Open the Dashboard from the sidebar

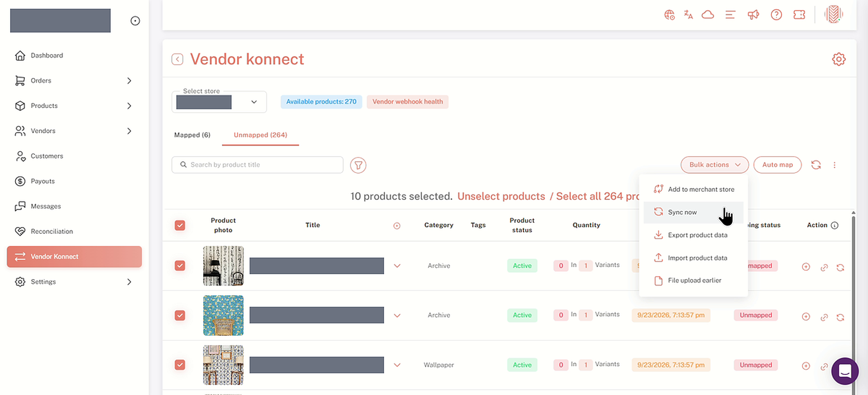47,55
